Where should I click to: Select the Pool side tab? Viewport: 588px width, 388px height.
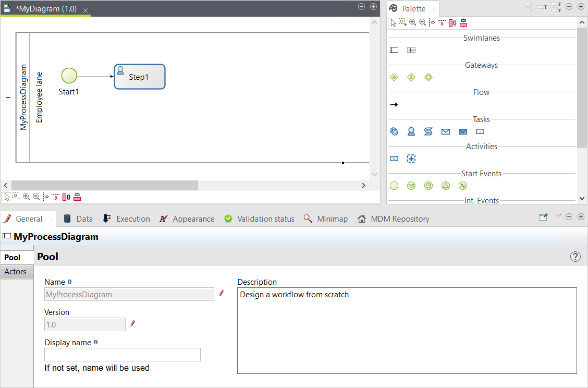click(x=17, y=258)
